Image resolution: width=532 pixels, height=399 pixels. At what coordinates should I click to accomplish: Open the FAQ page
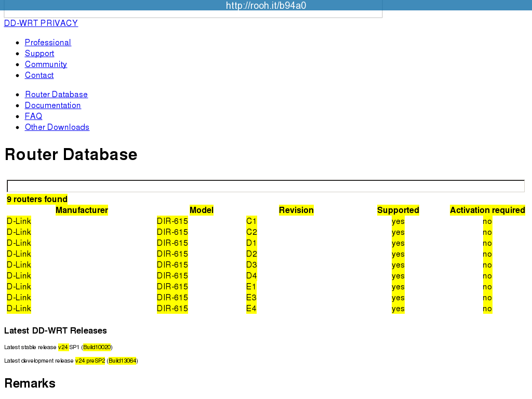pos(33,116)
